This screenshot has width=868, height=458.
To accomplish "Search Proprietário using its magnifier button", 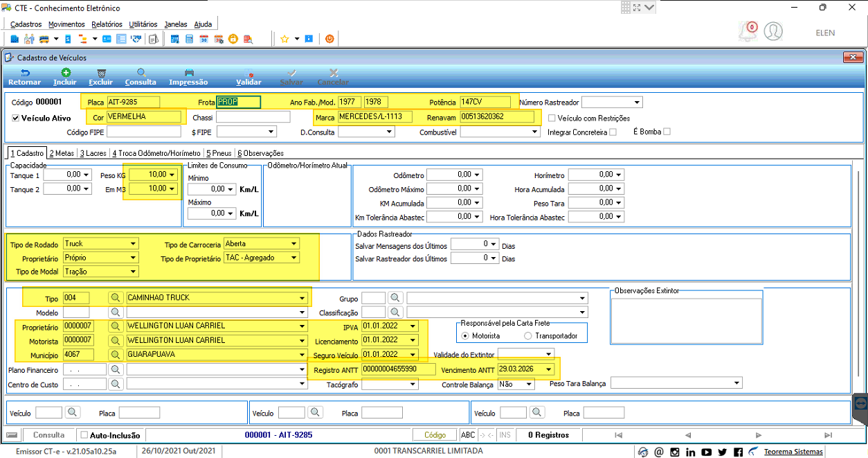I will click(116, 326).
